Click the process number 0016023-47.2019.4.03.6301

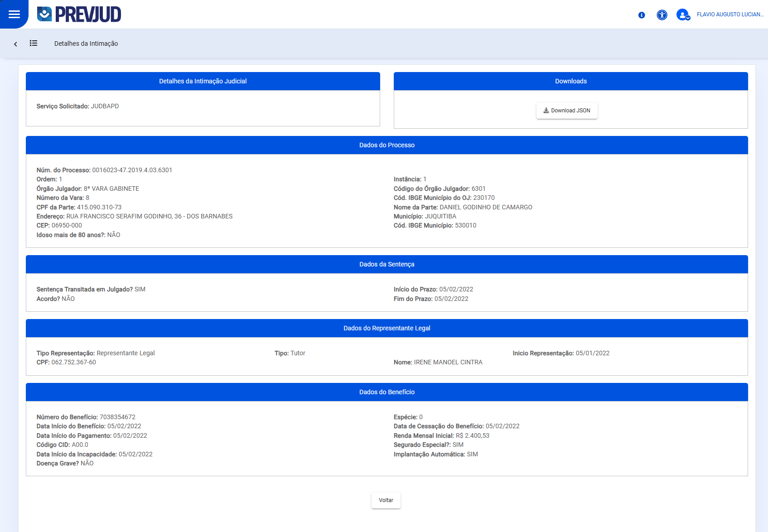pos(132,170)
